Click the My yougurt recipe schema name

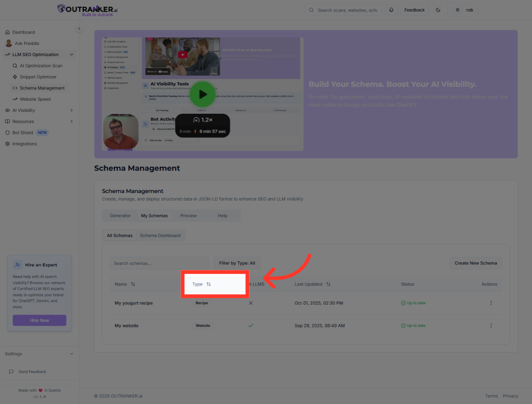click(x=134, y=303)
